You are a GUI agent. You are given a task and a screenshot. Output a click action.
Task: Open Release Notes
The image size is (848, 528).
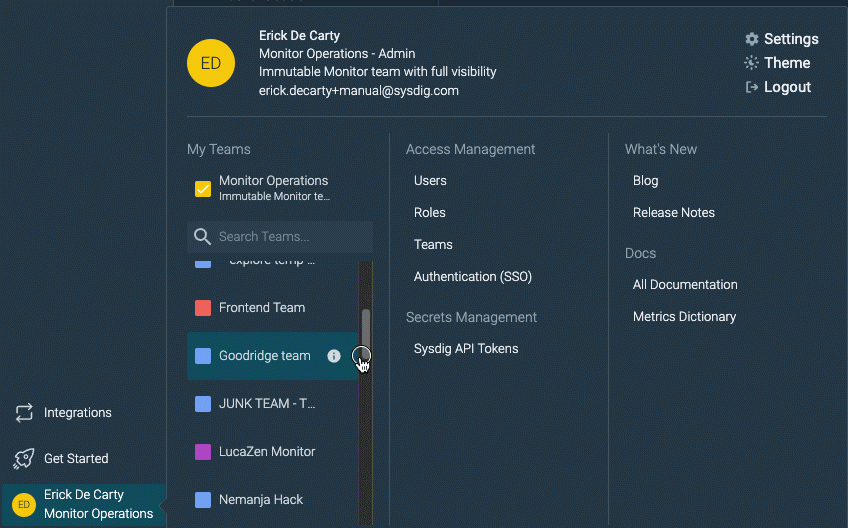673,213
